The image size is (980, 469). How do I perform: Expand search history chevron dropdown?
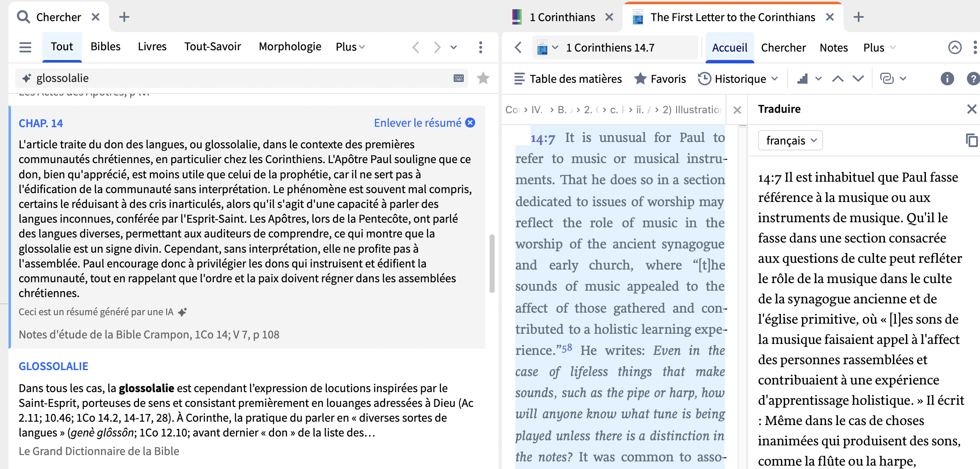[454, 47]
